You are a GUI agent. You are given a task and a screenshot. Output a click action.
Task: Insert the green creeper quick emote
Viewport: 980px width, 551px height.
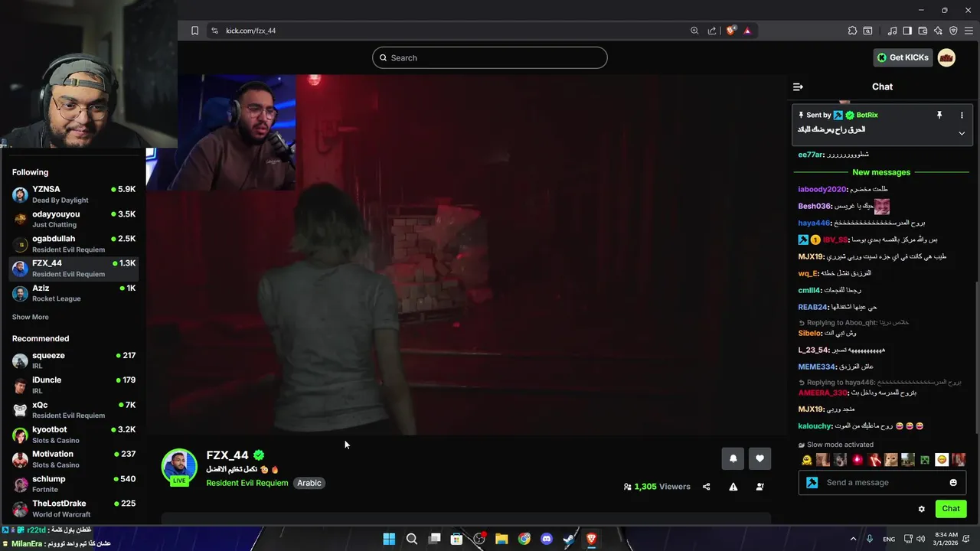[925, 460]
